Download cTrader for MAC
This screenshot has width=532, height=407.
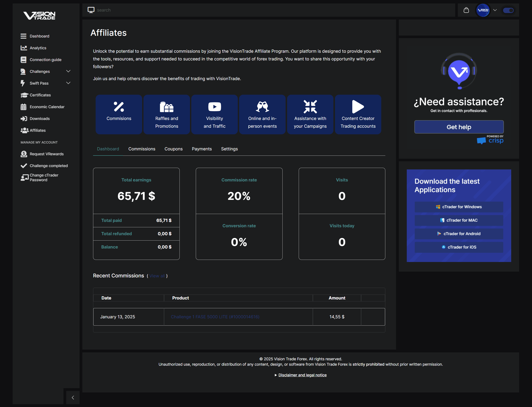tap(459, 220)
